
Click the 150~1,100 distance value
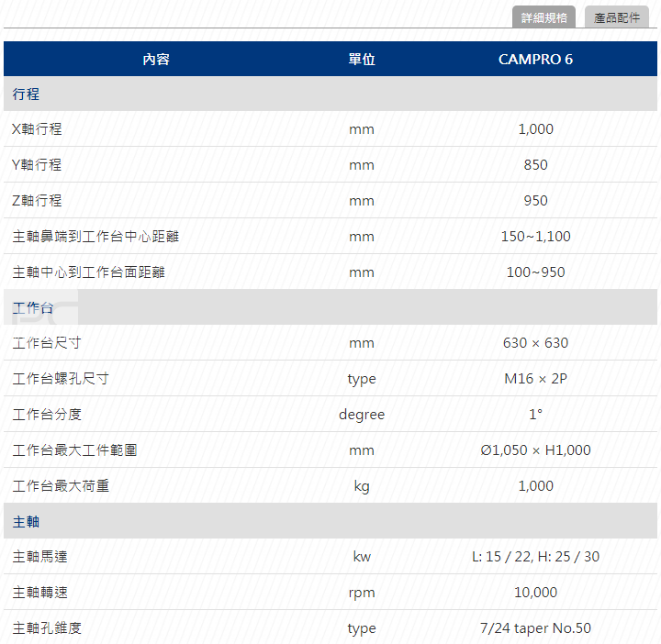[x=535, y=237]
